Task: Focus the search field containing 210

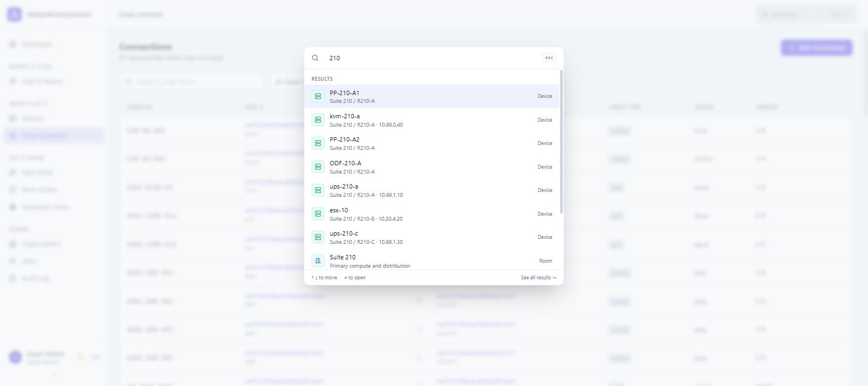Action: tap(433, 58)
